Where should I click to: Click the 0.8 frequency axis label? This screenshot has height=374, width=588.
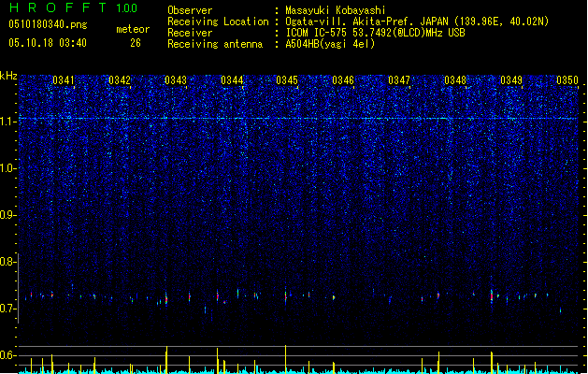point(8,262)
